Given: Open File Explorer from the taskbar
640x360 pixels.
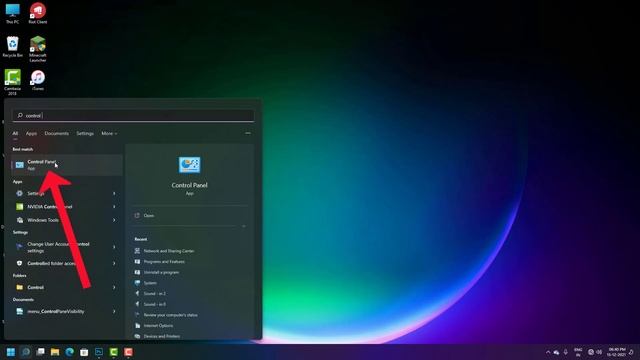Looking at the screenshot, I should coord(55,352).
